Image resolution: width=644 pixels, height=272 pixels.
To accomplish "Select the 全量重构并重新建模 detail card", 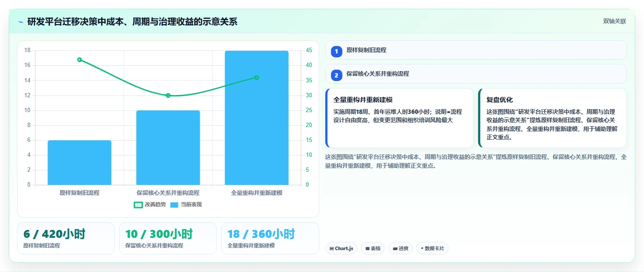I will coord(399,118).
